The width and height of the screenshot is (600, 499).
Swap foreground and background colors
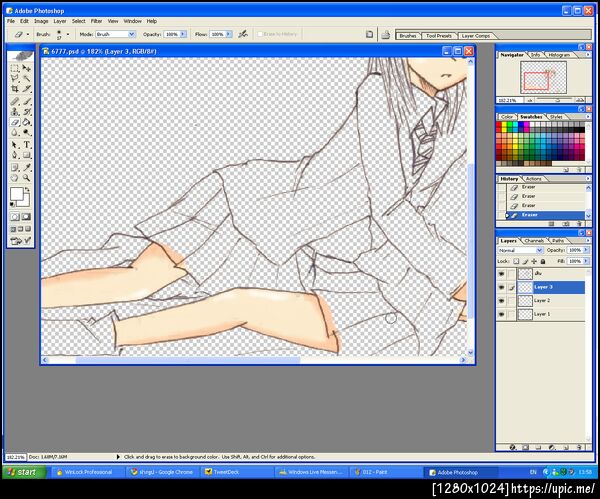27,190
